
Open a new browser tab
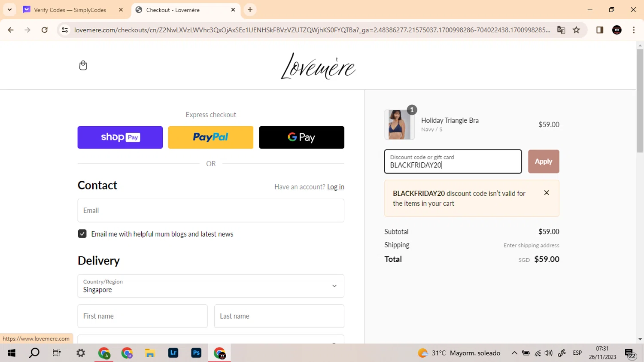click(x=250, y=10)
